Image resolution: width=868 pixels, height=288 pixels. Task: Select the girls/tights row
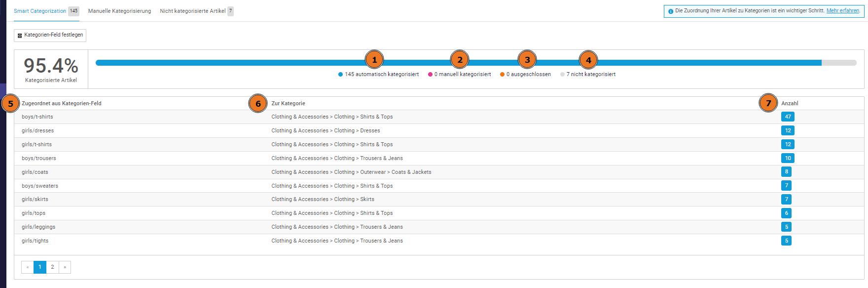click(x=439, y=241)
